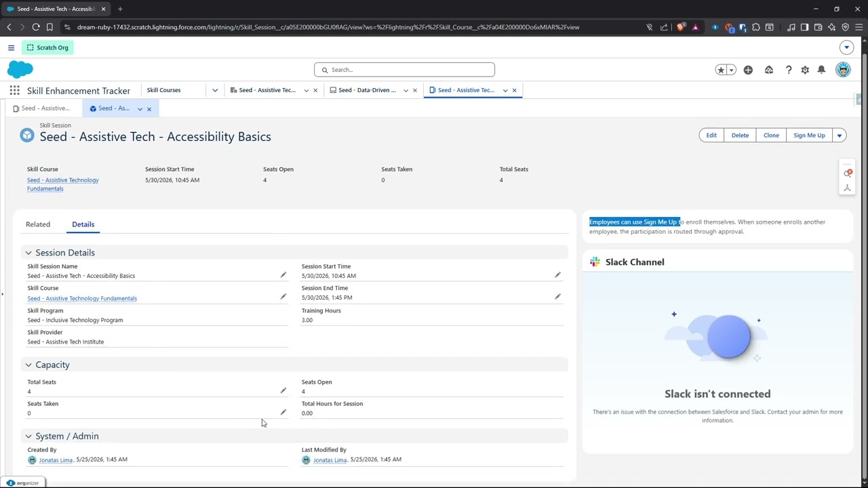
Task: Click the share page icon in address bar
Action: point(664,27)
